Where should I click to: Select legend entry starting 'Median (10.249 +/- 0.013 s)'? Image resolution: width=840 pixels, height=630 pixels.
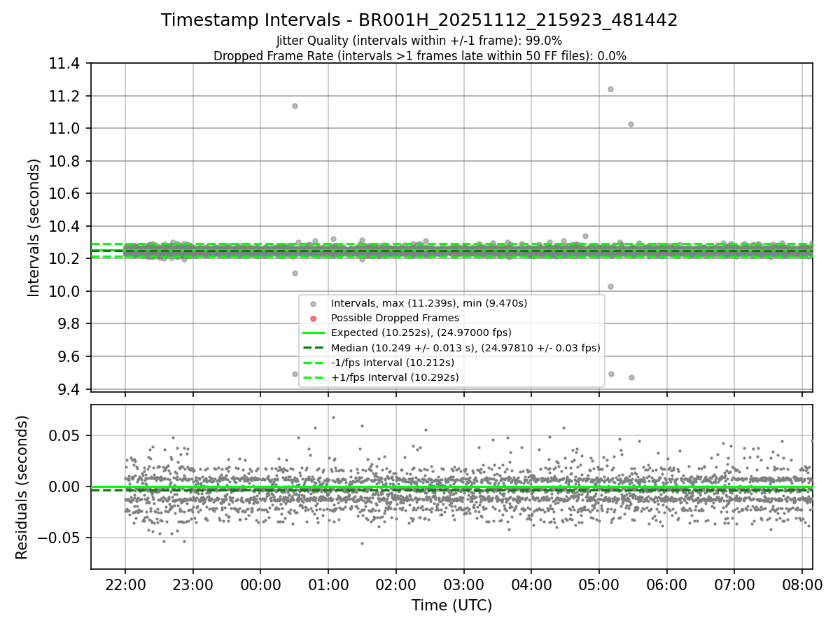[465, 347]
